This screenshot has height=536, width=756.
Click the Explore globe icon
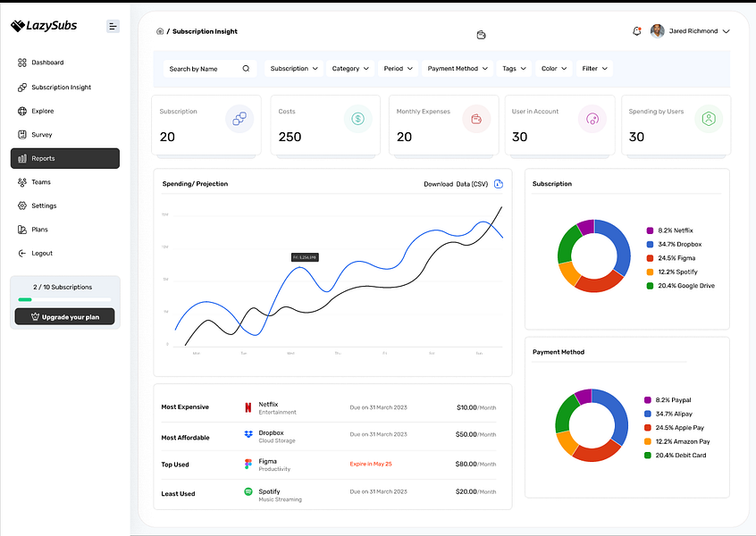tap(22, 111)
